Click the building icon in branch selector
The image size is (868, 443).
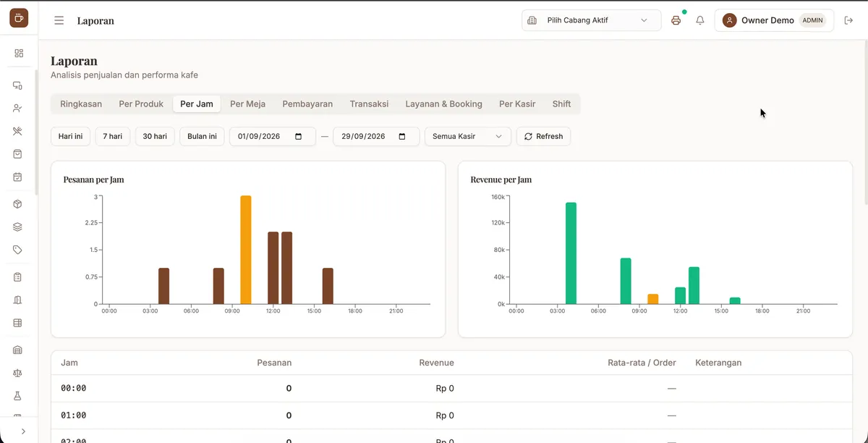point(532,20)
